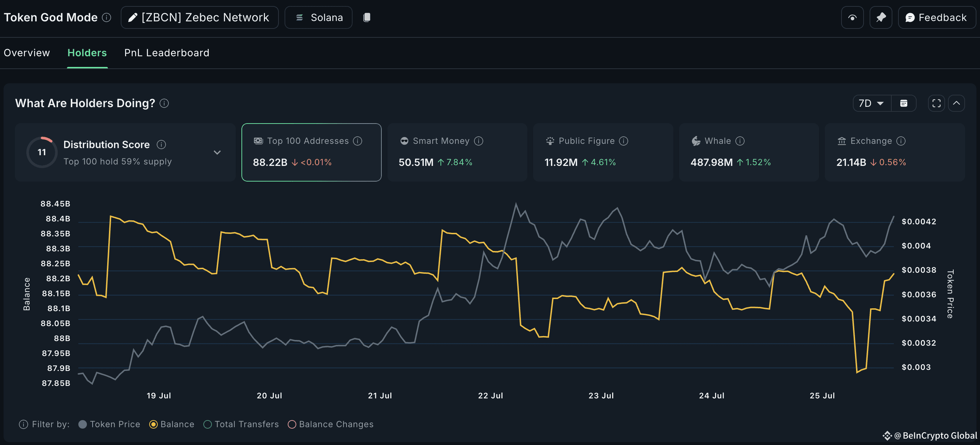The width and height of the screenshot is (980, 445).
Task: Click the $0.0042 price axis label
Action: pos(919,222)
